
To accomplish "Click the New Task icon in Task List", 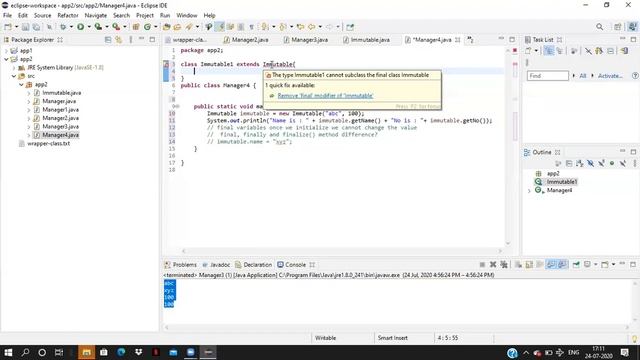I will point(528,51).
